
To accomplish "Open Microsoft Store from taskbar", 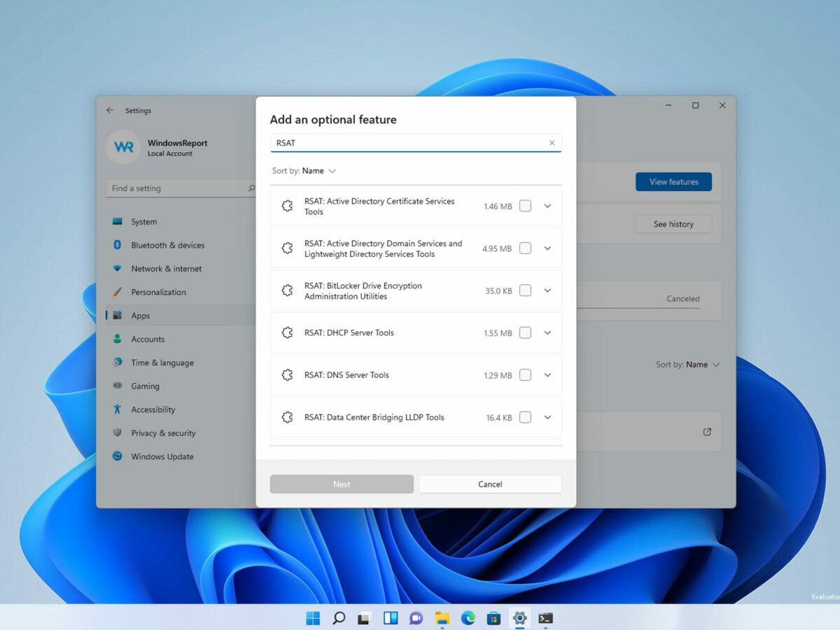I will [493, 618].
